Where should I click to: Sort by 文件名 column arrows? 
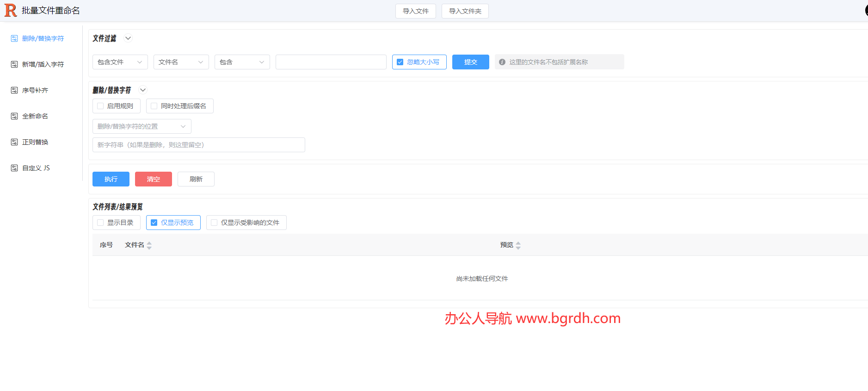click(149, 245)
